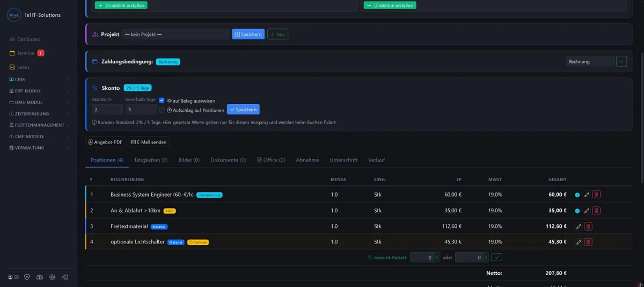Screen dimensions: 644x287
Task: Expand the CRM menu
Action: 39,80
